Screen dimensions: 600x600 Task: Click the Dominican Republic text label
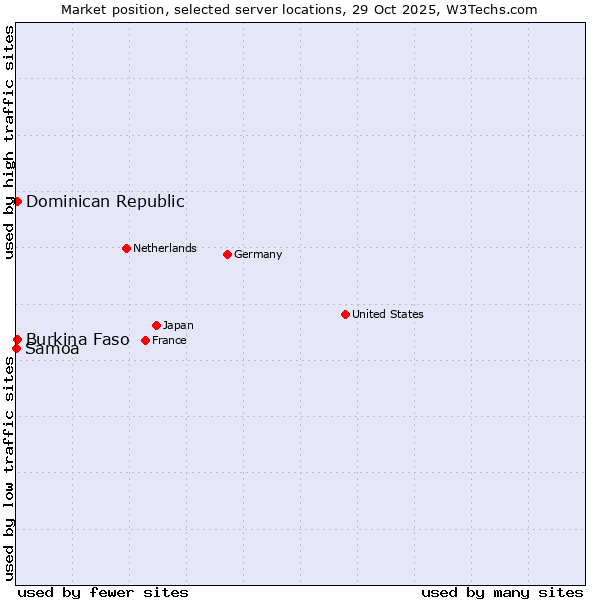pos(105,201)
